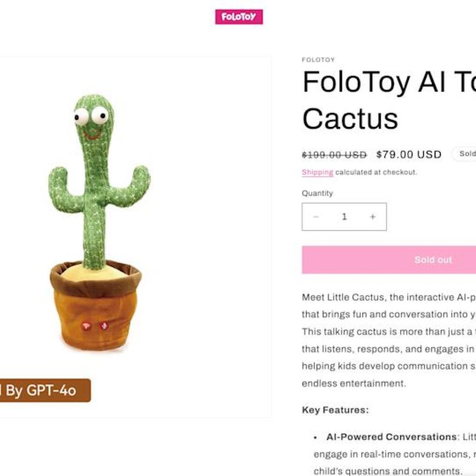Click the FOLOTOY vendor link above the title
476x476 pixels.
click(x=318, y=59)
